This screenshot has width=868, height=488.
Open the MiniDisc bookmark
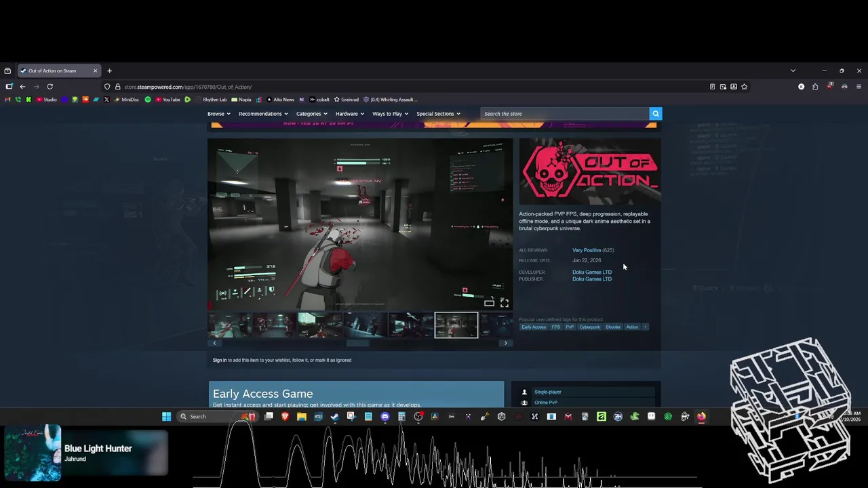click(x=127, y=100)
